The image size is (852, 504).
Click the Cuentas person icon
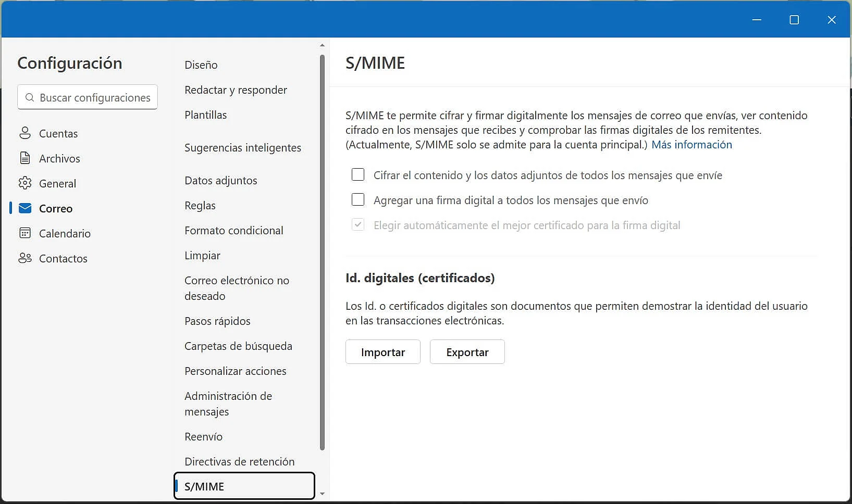pyautogui.click(x=25, y=133)
